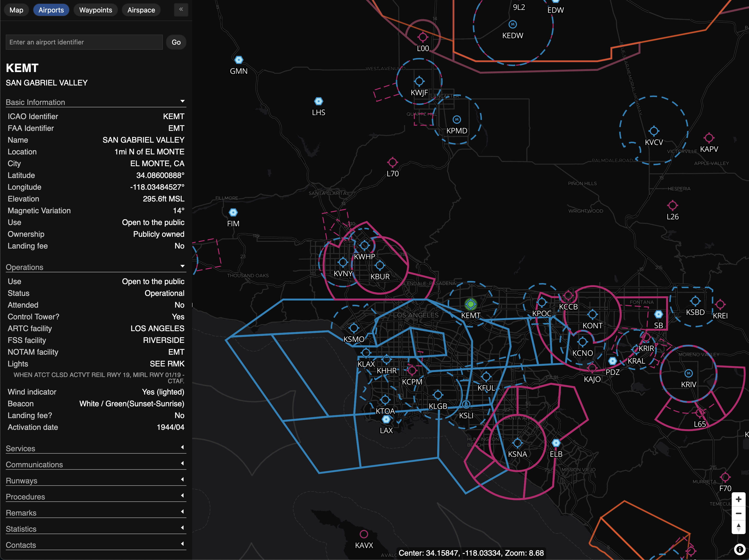Click the FIM navaid hexagon icon
This screenshot has width=749, height=560.
click(x=233, y=212)
